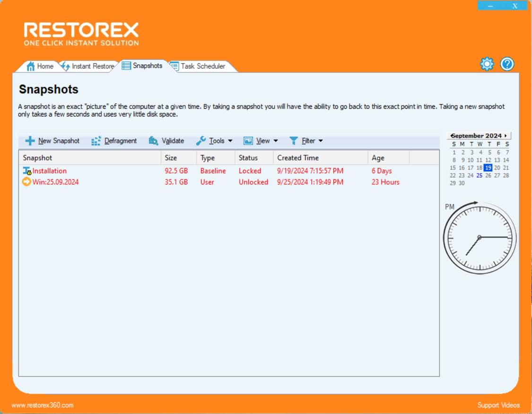Click the Filter funnel icon
532x414 pixels.
[x=294, y=141]
